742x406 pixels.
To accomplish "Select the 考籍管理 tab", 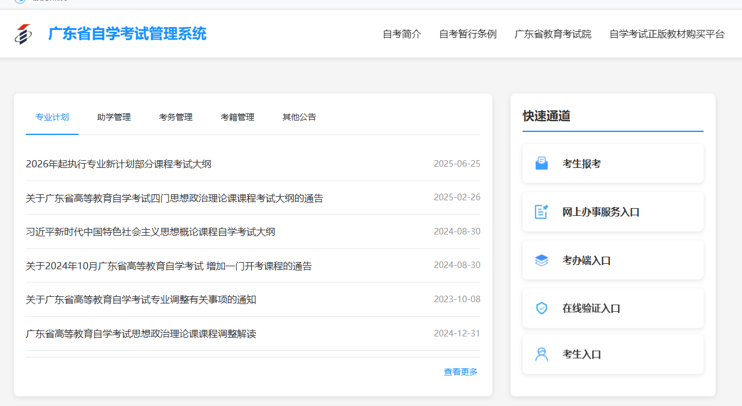I will pyautogui.click(x=237, y=117).
